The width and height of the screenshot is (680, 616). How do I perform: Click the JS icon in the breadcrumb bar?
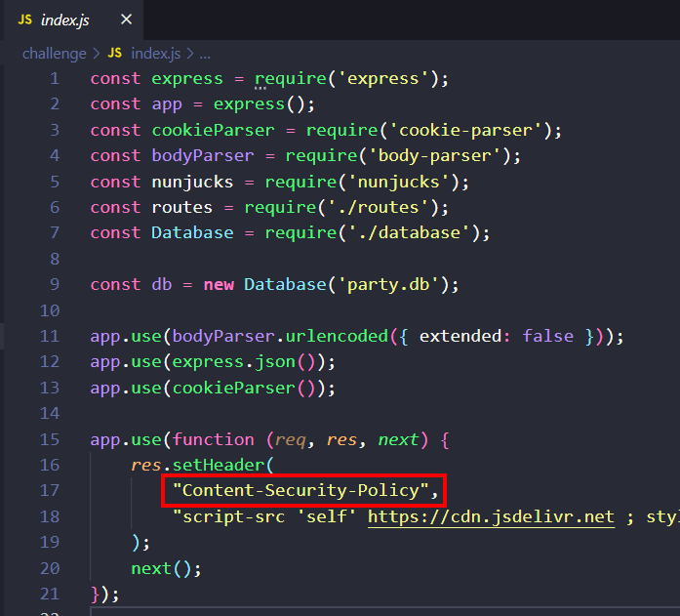point(114,54)
